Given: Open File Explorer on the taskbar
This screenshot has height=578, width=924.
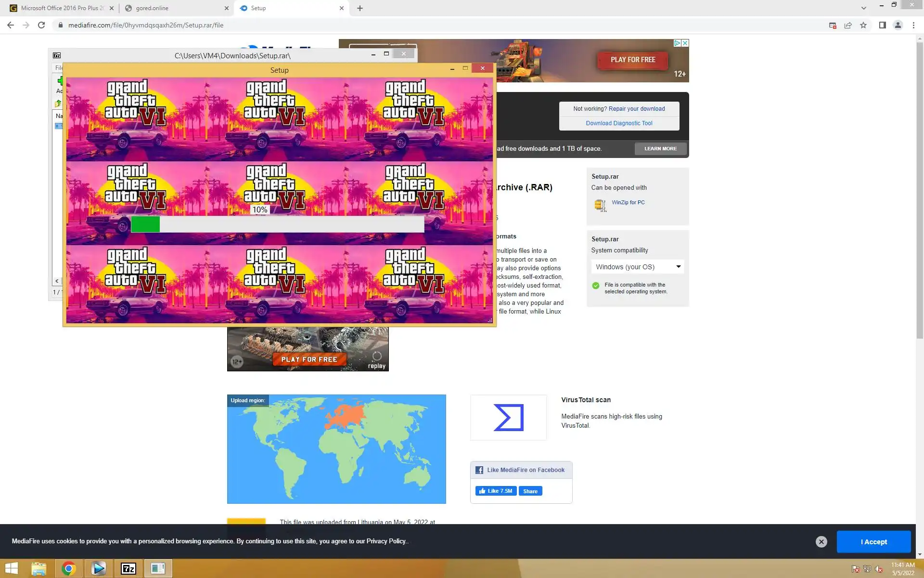Looking at the screenshot, I should click(x=38, y=568).
